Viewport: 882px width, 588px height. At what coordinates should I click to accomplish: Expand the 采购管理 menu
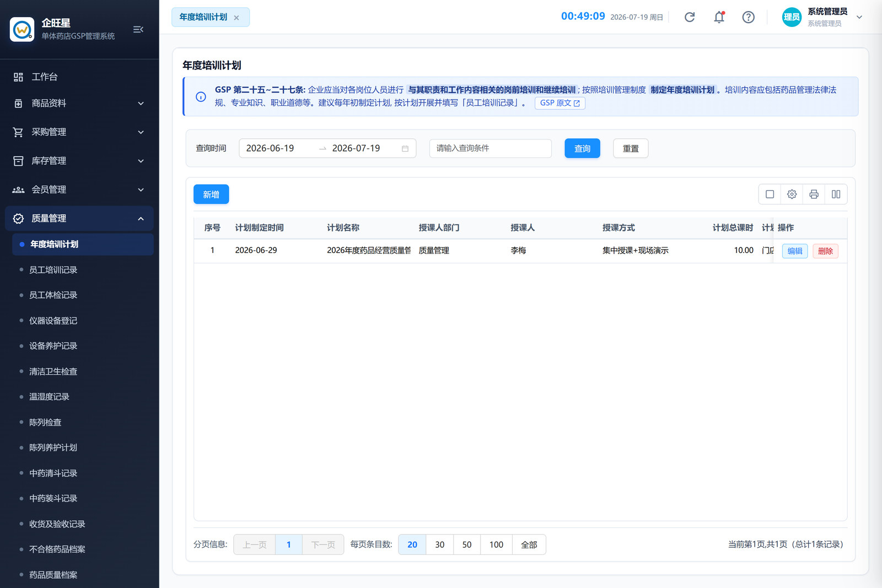pyautogui.click(x=79, y=132)
